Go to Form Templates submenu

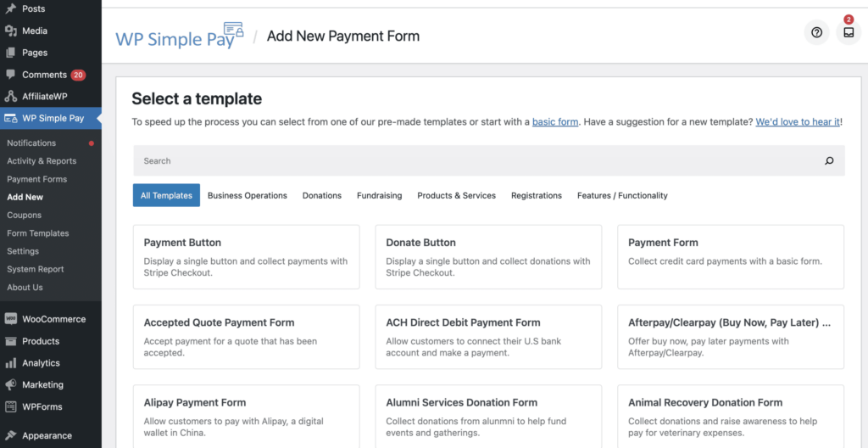pyautogui.click(x=38, y=233)
